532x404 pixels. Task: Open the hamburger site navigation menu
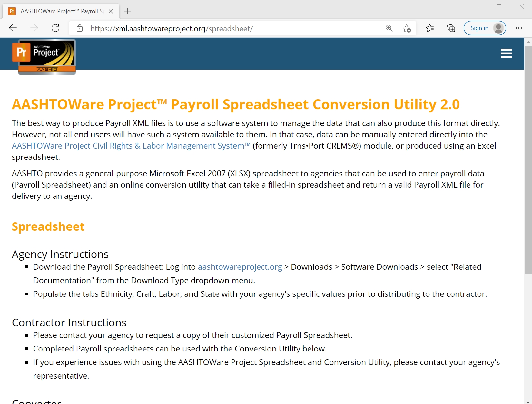coord(506,53)
